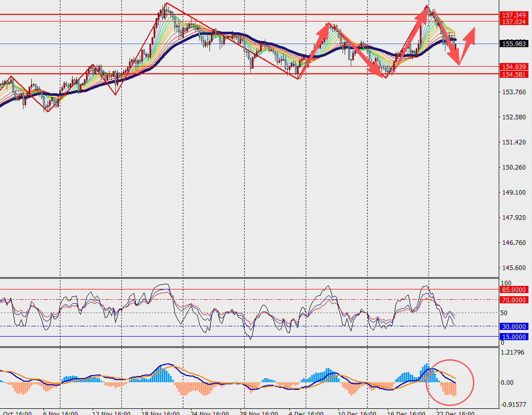This screenshot has height=415, width=532.
Task: Click the red 70.0000 level label
Action: point(514,300)
